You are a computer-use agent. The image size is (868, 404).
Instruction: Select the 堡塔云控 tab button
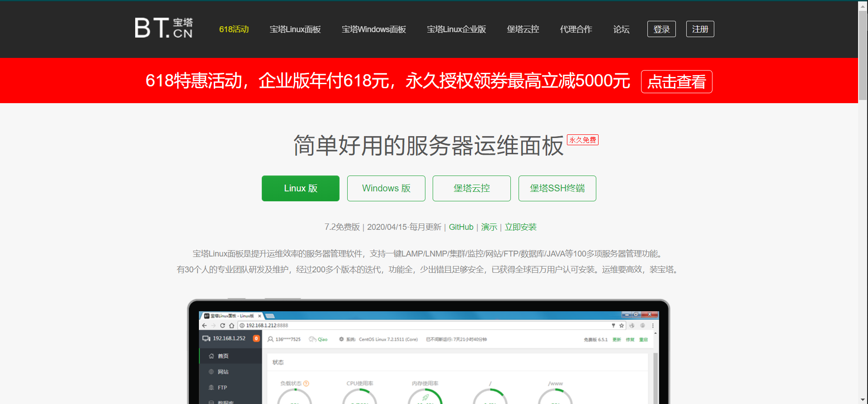472,188
